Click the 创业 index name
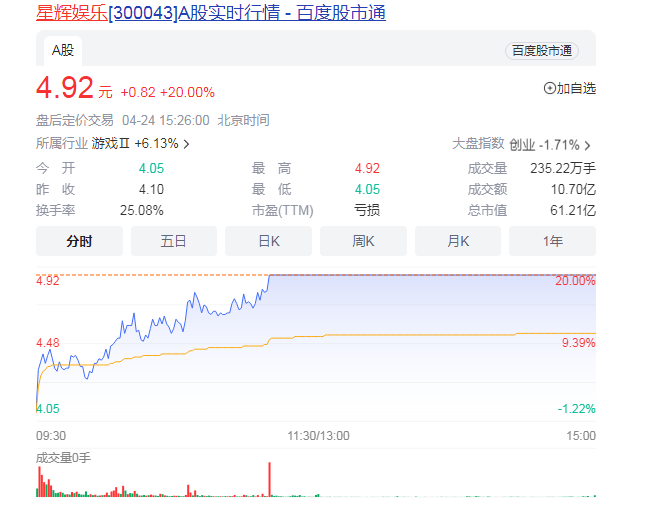The width and height of the screenshot is (654, 506). [522, 145]
